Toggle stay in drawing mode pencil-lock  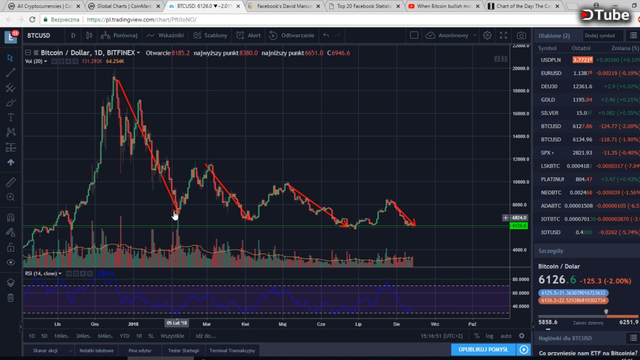point(11,232)
